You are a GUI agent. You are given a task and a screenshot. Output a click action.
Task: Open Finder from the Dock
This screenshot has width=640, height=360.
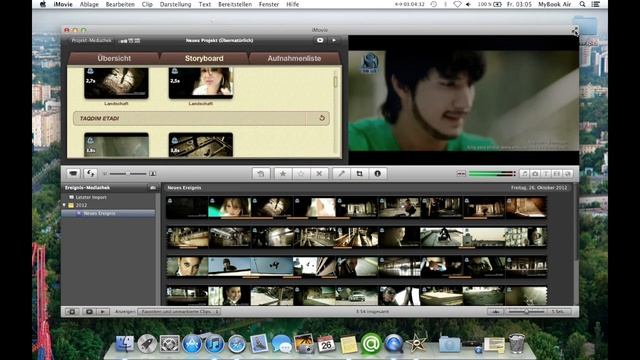tap(124, 344)
